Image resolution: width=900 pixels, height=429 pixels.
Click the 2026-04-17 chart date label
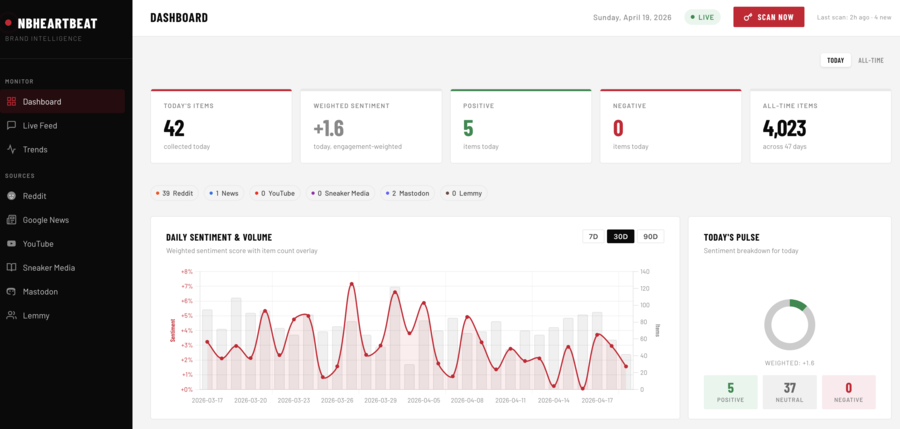[598, 400]
